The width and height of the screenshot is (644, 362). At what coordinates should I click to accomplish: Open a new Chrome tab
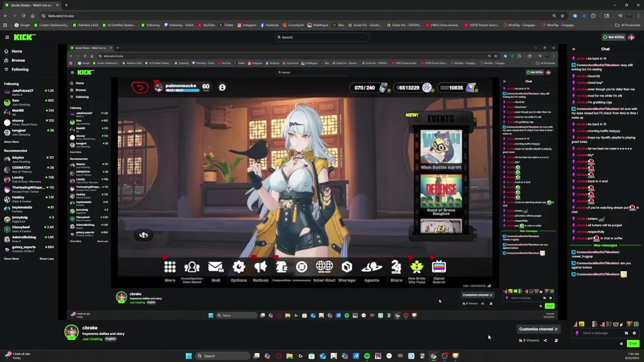(66, 5)
